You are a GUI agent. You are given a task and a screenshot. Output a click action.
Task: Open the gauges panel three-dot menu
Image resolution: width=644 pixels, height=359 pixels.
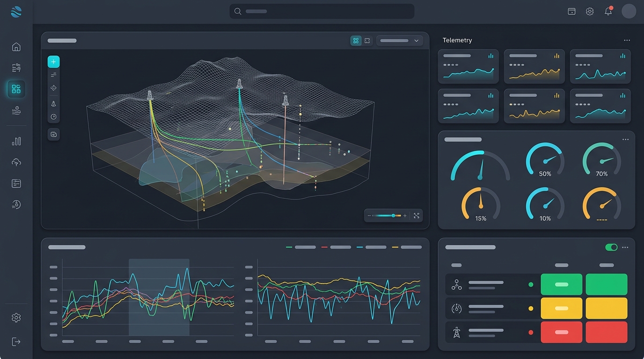(x=625, y=139)
